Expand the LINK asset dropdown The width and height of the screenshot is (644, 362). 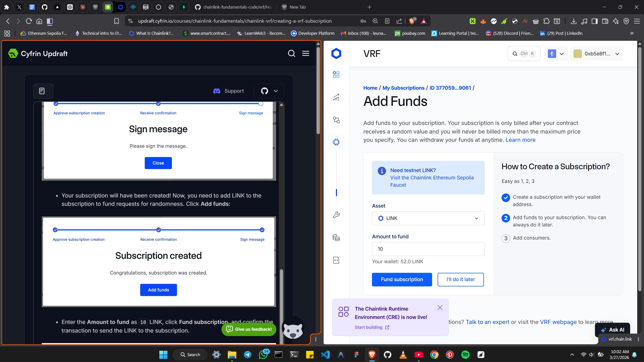point(428,218)
